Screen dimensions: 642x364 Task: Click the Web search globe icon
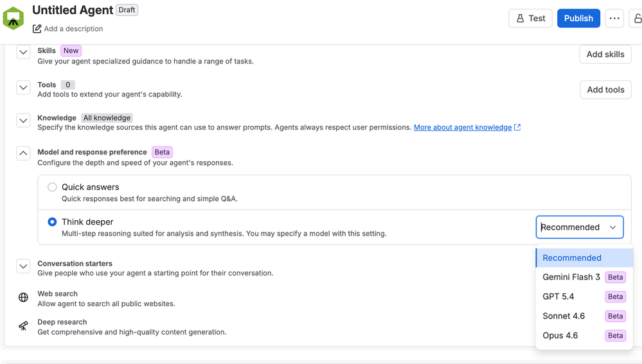(x=23, y=297)
